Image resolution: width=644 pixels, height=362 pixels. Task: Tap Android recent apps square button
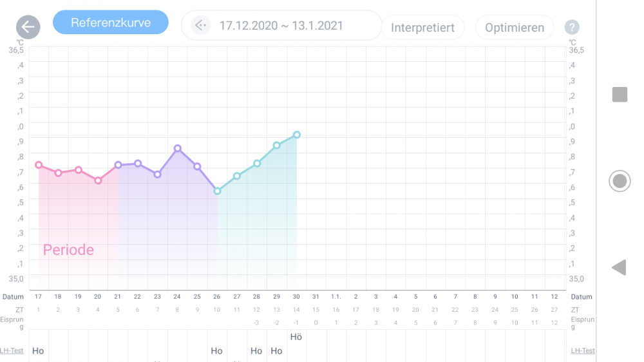point(620,95)
